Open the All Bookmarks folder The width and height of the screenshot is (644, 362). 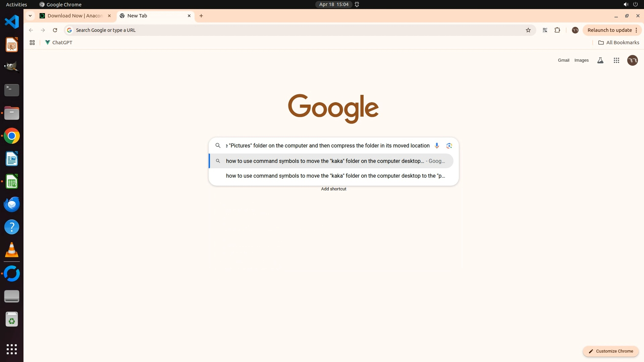[619, 43]
